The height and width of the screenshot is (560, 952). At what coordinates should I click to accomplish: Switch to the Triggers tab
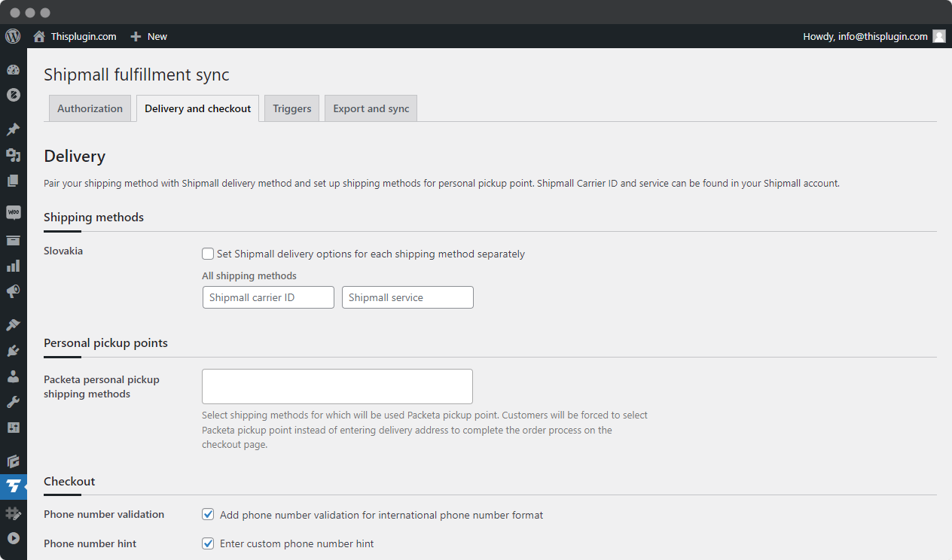tap(291, 108)
